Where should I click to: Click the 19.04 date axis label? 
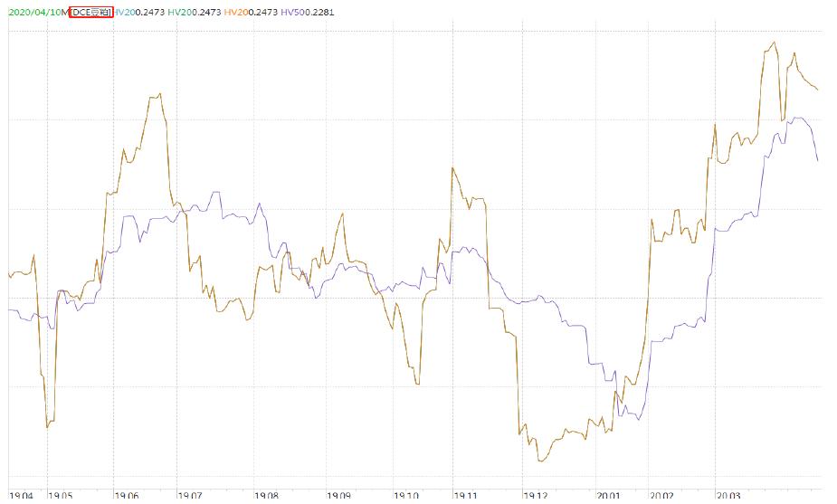click(20, 496)
